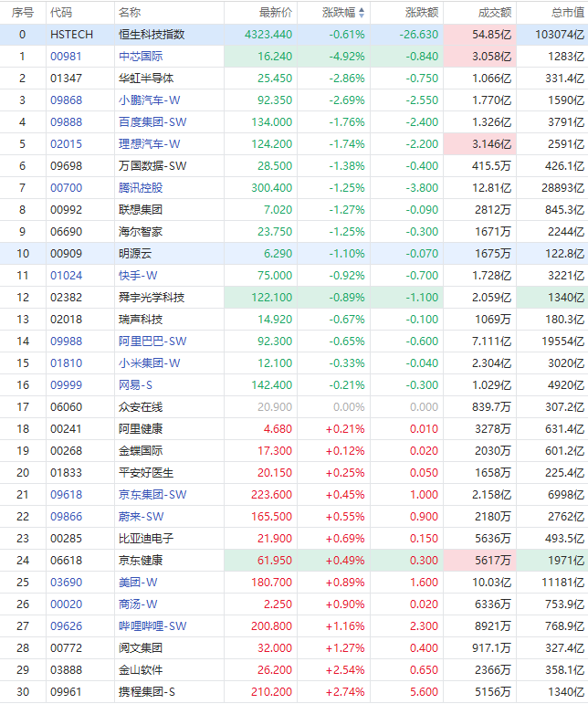Select 金山软件 row name
This screenshot has width=588, height=704.
point(141,670)
